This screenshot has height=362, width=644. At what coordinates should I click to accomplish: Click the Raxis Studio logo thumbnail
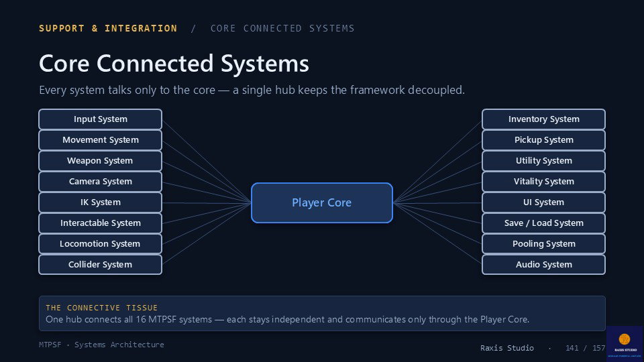click(625, 343)
